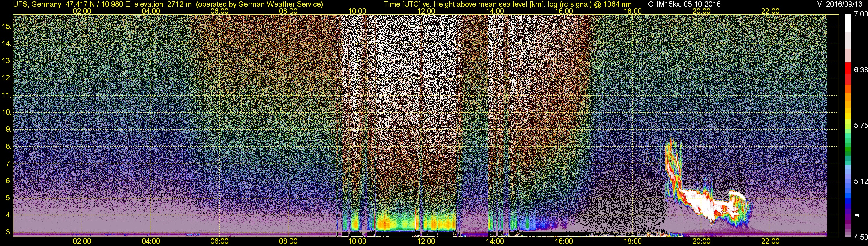
Task: Click the 8 km height axis label
Action: [x=8, y=147]
